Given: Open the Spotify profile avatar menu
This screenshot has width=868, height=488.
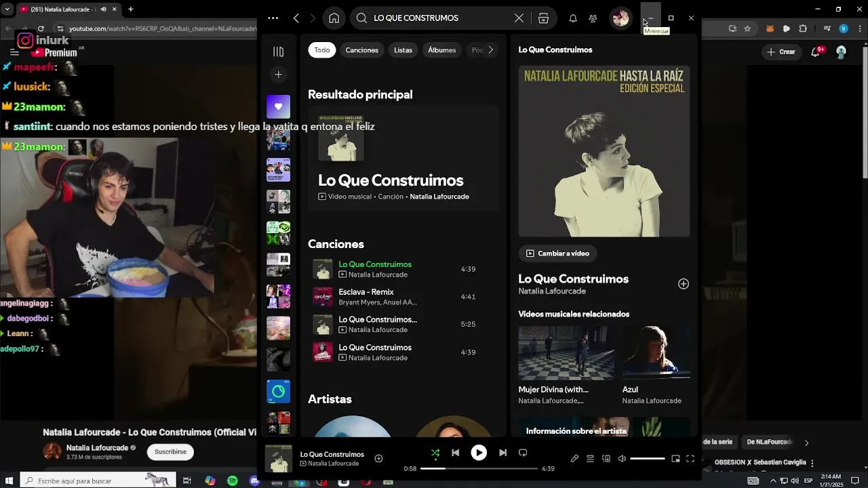Looking at the screenshot, I should pyautogui.click(x=620, y=18).
